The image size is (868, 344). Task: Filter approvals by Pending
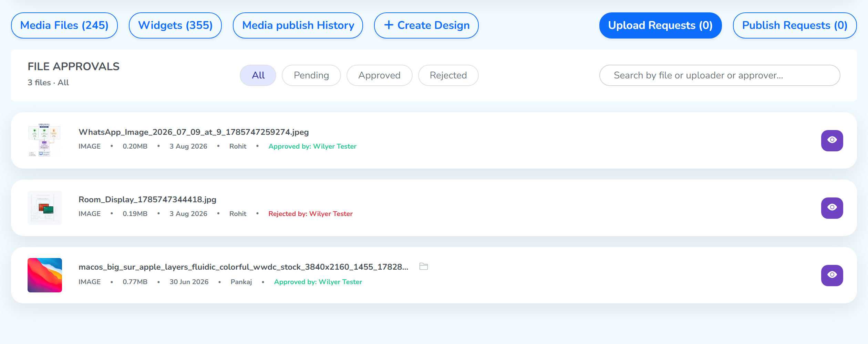tap(311, 75)
